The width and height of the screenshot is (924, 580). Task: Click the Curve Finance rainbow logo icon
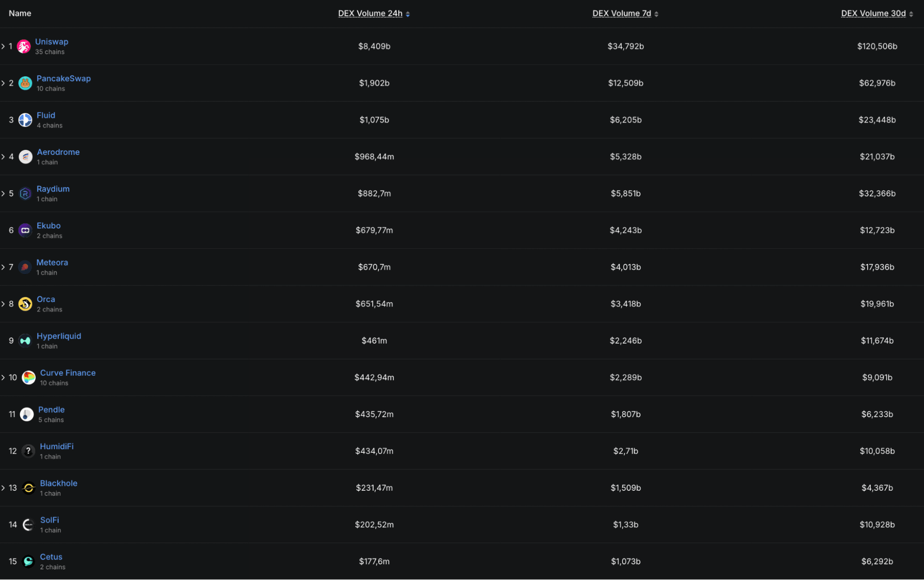29,377
